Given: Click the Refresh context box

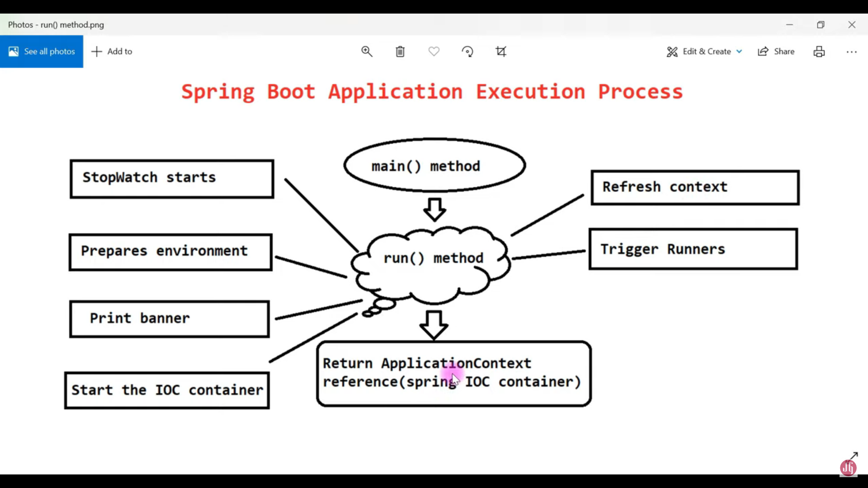Looking at the screenshot, I should [695, 188].
